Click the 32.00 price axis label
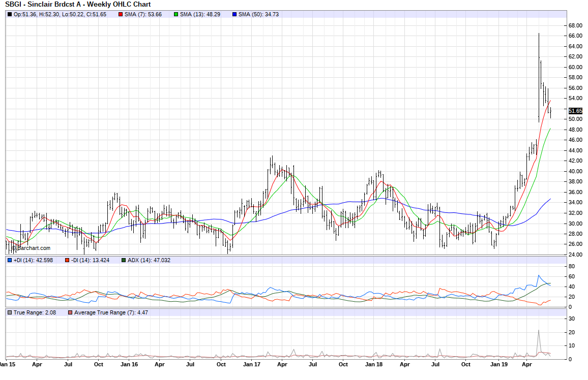Viewport: 588px width, 380px height. pos(575,213)
